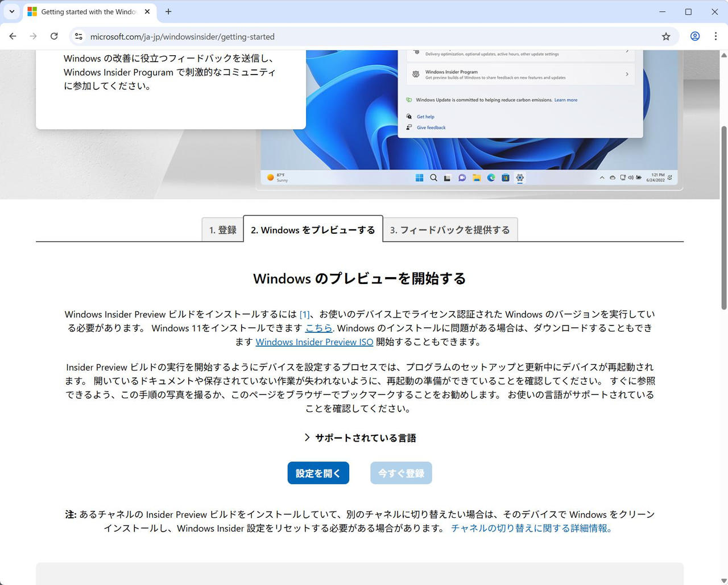
Task: Click task view icon in hero screenshot taskbar
Action: point(448,178)
